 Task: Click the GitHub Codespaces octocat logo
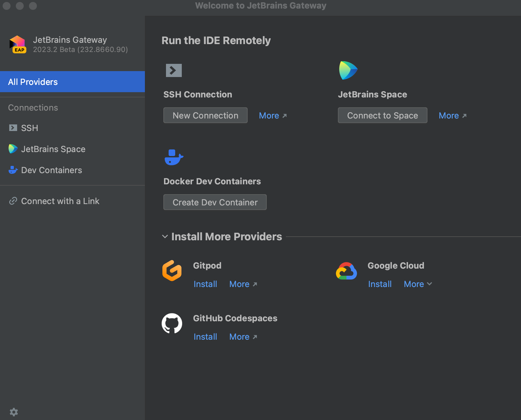[172, 323]
